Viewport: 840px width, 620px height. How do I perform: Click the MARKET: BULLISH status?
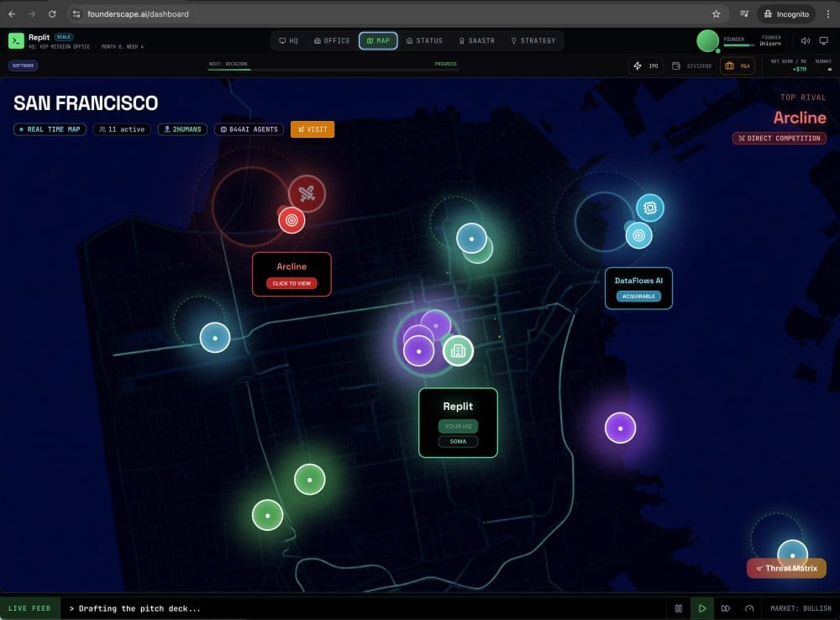[x=801, y=608]
